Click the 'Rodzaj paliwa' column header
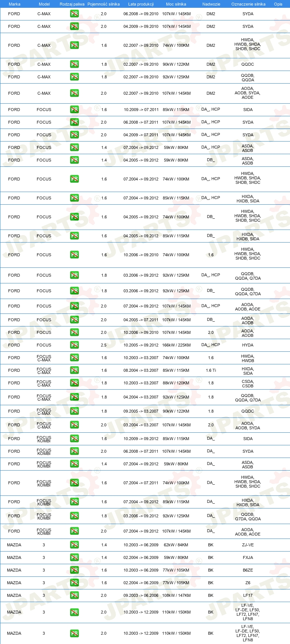Viewport: 290px width, 644px height. coord(72,4)
